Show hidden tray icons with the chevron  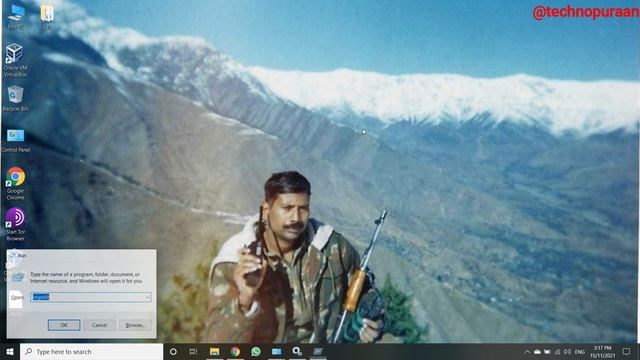point(527,352)
